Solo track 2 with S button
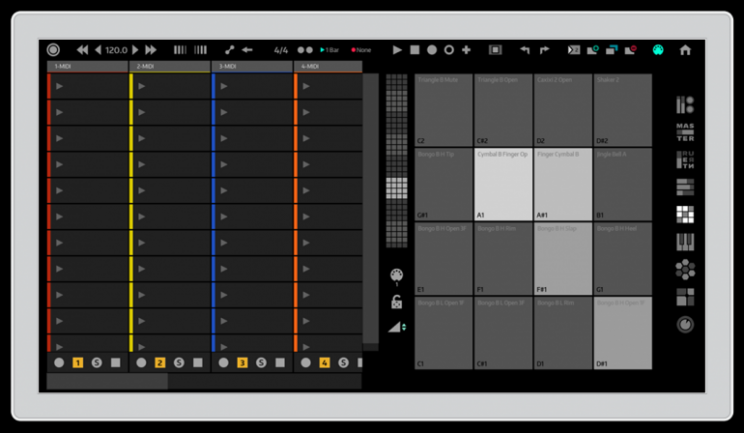744x433 pixels. coord(179,362)
